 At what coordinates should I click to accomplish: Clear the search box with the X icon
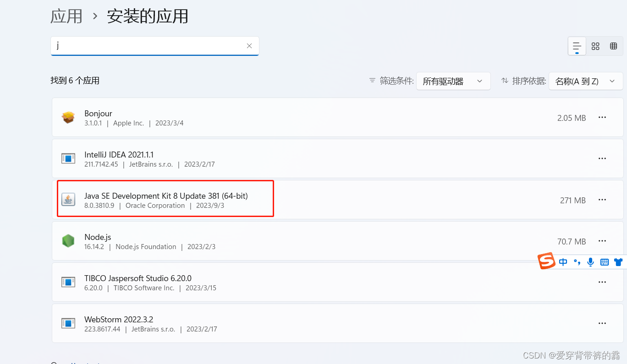pyautogui.click(x=249, y=46)
